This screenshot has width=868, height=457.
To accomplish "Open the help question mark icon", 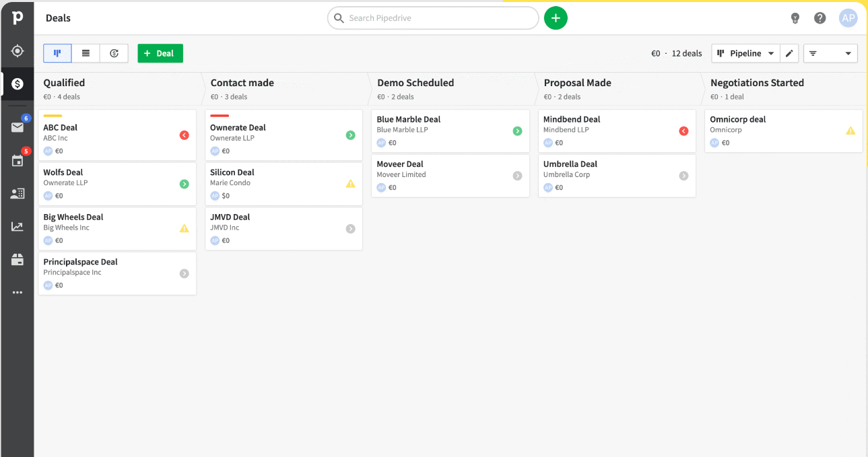I will click(820, 18).
